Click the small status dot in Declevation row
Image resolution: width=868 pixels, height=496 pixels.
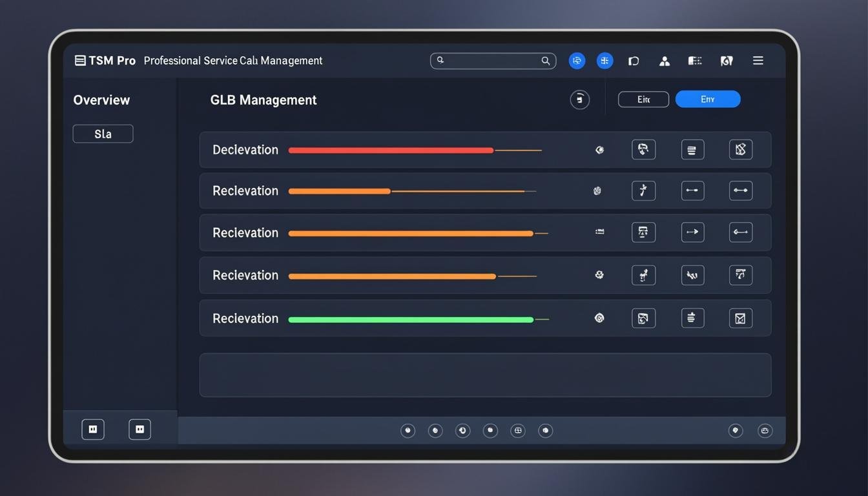pos(599,150)
